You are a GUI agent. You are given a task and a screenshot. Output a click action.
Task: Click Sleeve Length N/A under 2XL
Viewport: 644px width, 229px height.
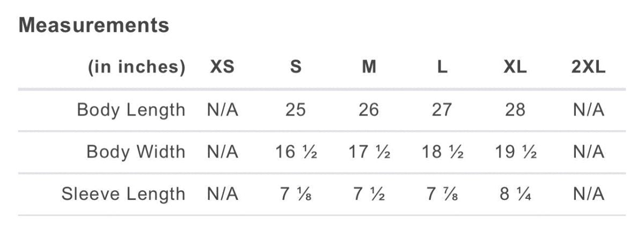coord(588,194)
